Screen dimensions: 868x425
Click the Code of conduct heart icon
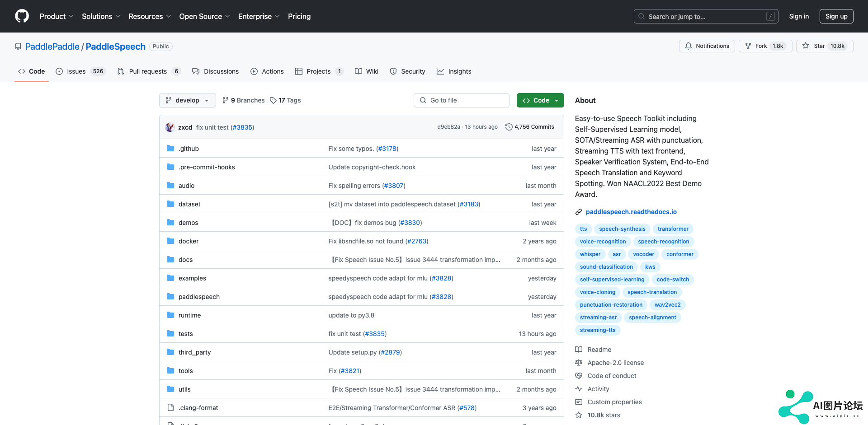[579, 376]
